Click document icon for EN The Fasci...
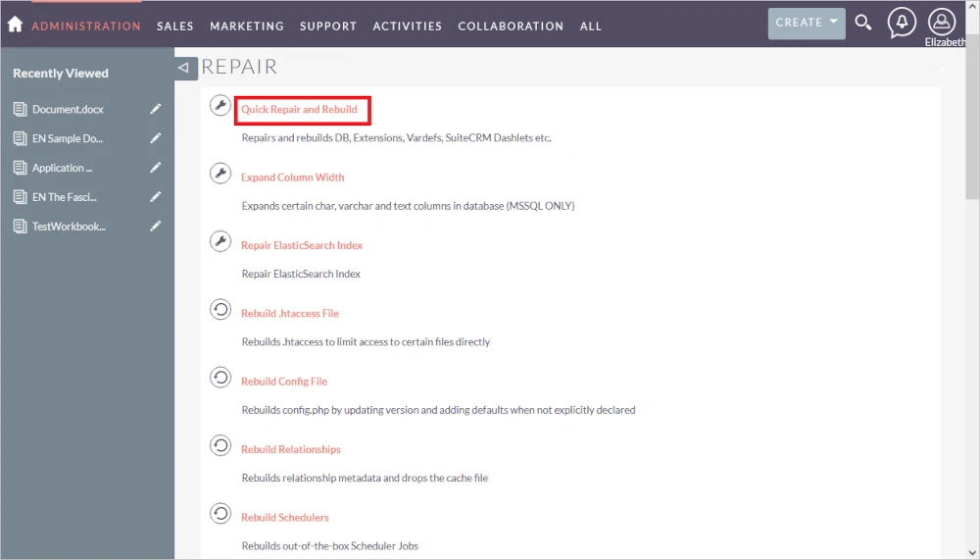Screen dimensions: 980x560 (20, 197)
